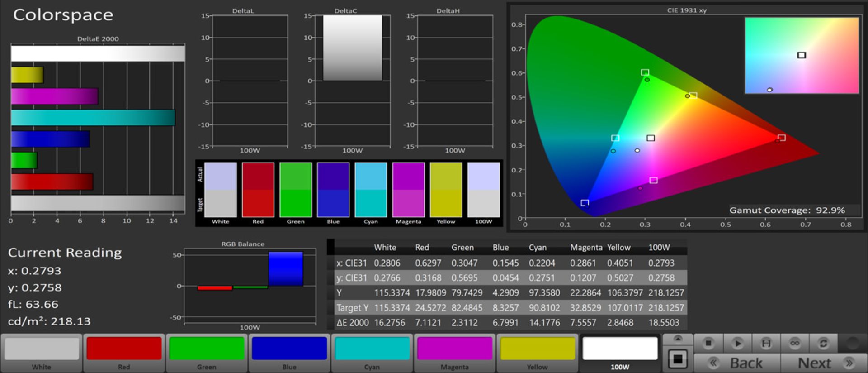The image size is (868, 373).
Task: Click the infinity continuous-read icon
Action: pos(795,344)
